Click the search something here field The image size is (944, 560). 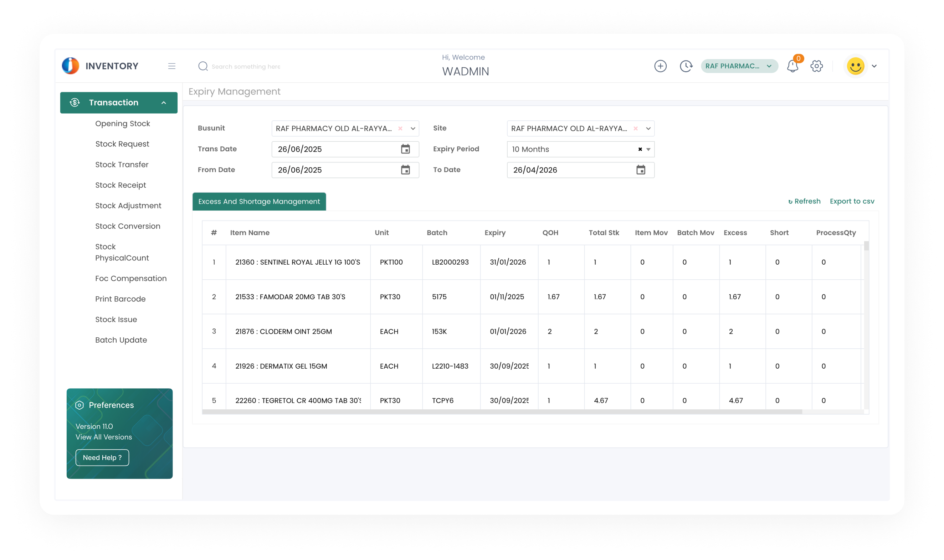246,66
